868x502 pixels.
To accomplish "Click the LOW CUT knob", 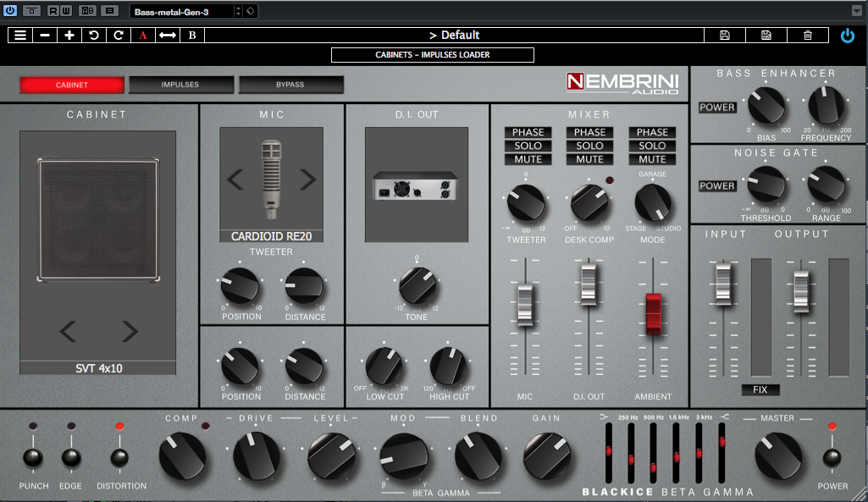I will (384, 367).
